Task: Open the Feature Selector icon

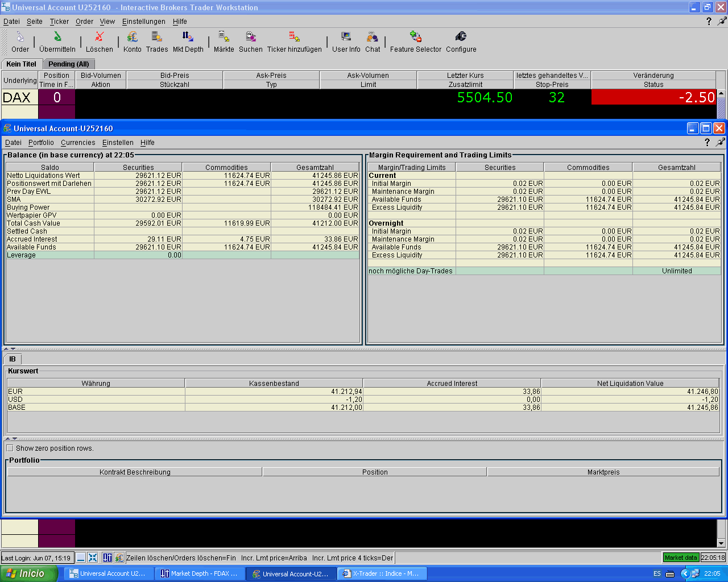Action: pyautogui.click(x=415, y=38)
